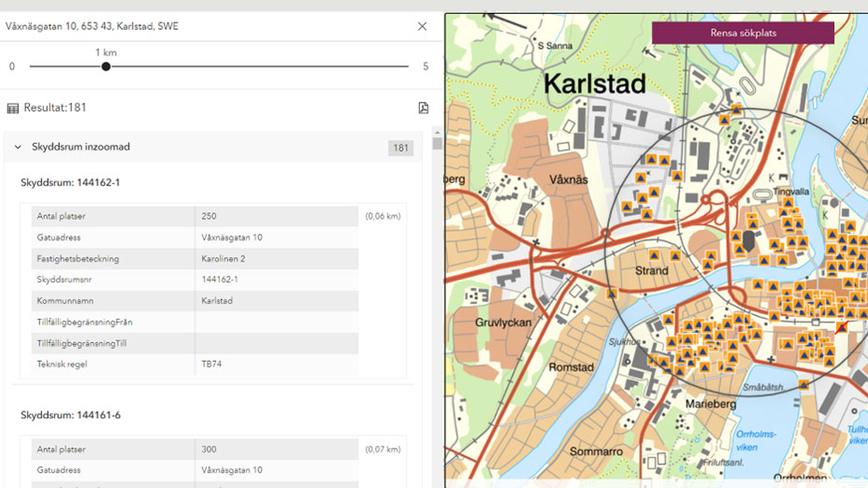Click the 1 km slider handle
This screenshot has width=868, height=488.
106,66
